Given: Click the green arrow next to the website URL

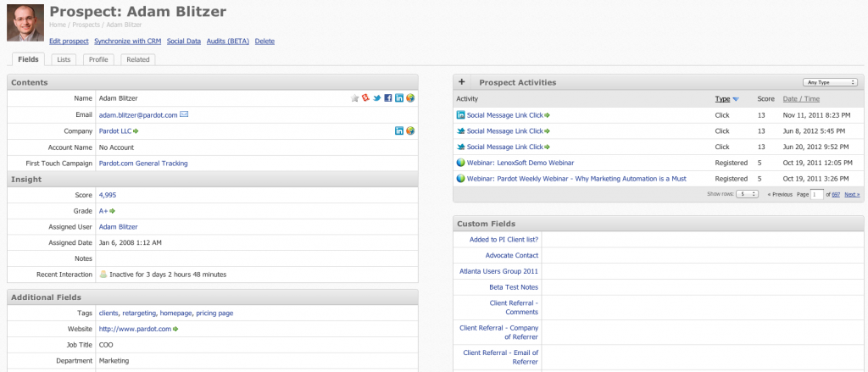Looking at the screenshot, I should coord(175,329).
